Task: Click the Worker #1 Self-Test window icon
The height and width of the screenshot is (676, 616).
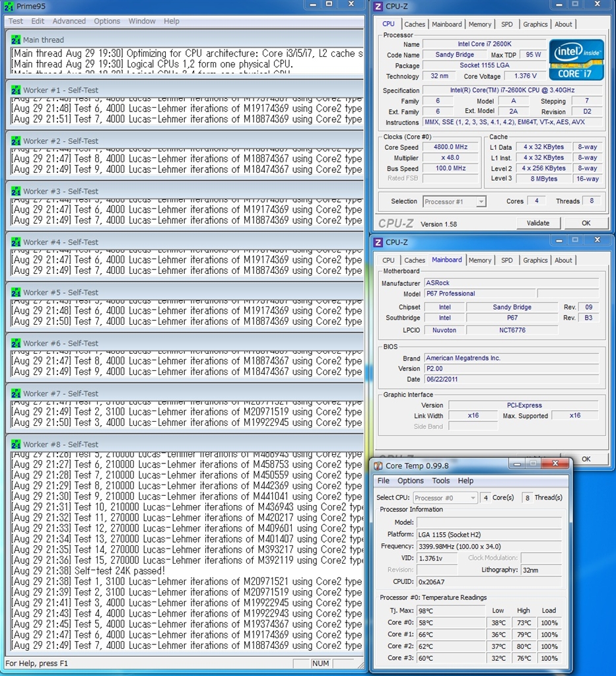Action: pos(16,90)
